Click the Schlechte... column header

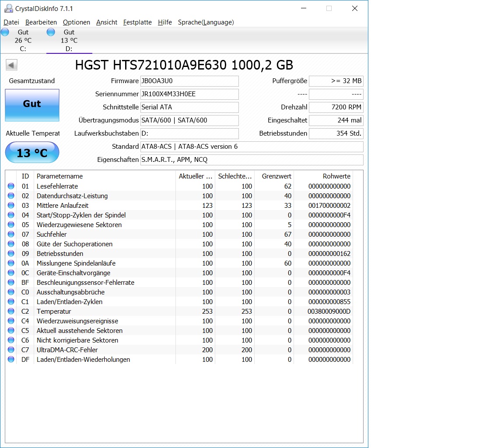(234, 176)
